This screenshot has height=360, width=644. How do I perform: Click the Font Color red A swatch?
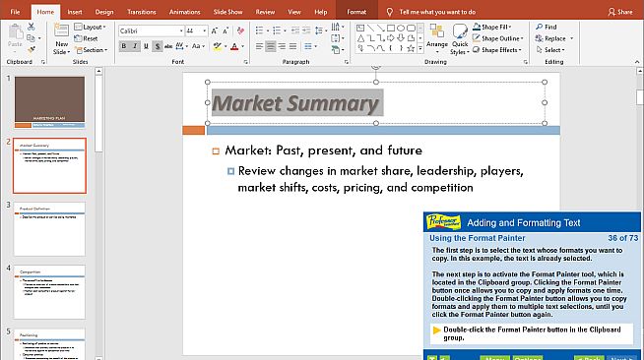tap(234, 46)
